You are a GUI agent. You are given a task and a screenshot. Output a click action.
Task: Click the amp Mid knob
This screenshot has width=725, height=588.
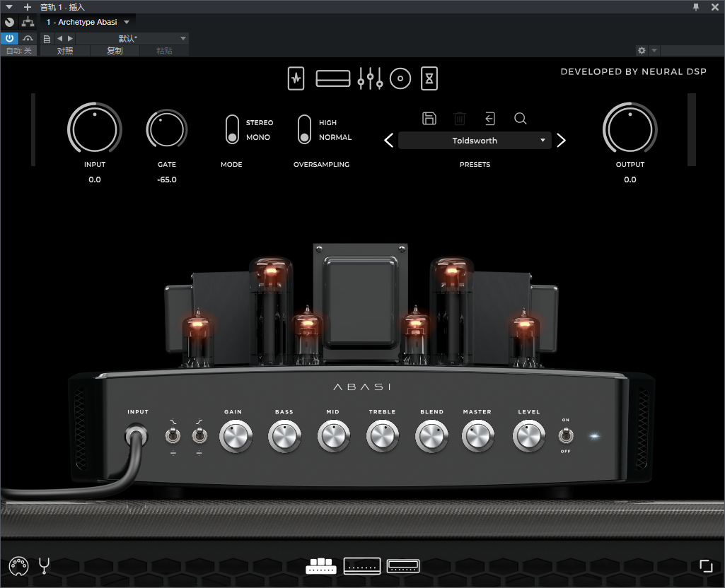[x=333, y=435]
